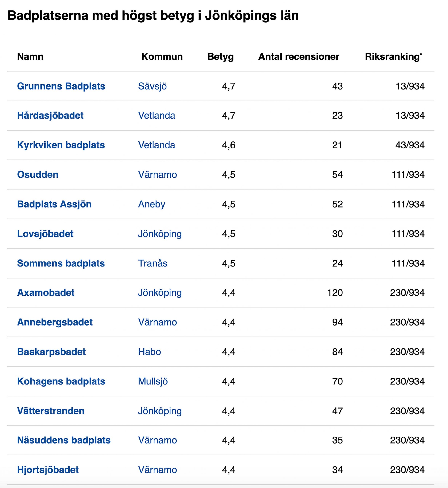Select the Osudden link
448x488 pixels.
pos(38,175)
